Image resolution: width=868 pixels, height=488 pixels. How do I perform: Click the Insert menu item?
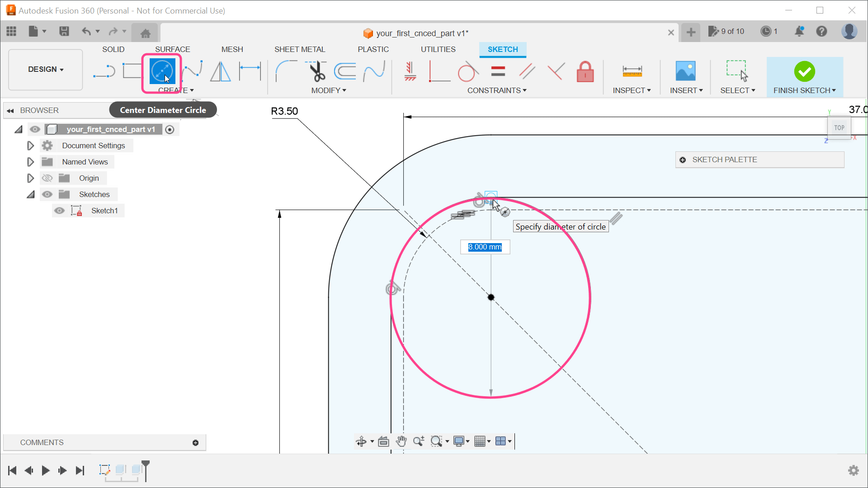pos(685,90)
